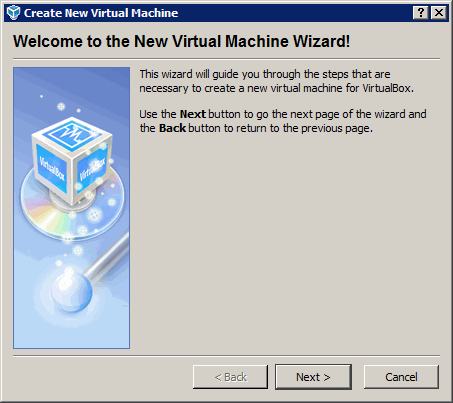Cancel the New Virtual Machine wizard

[x=401, y=377]
